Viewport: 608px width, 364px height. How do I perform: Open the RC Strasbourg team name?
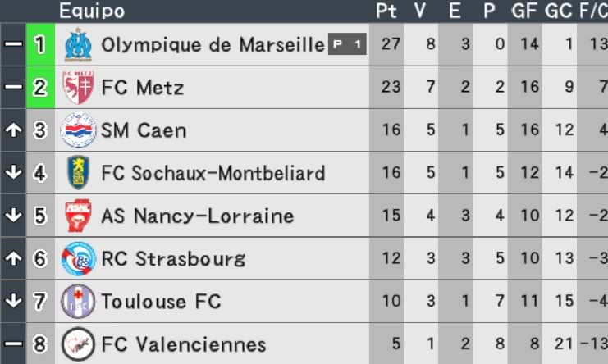(173, 259)
